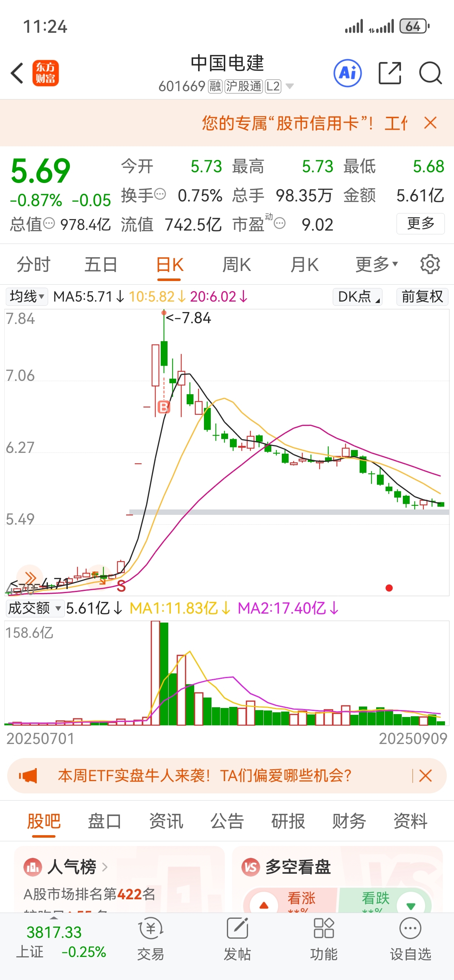This screenshot has width=454, height=980.
Task: Close the 股市信用卡 banner
Action: pos(431,123)
